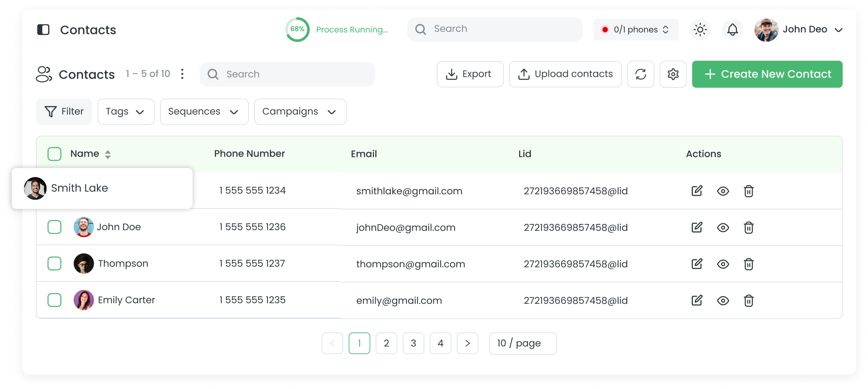This screenshot has height=389, width=868.
Task: Click phone number 1 555 555 1237
Action: pyautogui.click(x=252, y=263)
